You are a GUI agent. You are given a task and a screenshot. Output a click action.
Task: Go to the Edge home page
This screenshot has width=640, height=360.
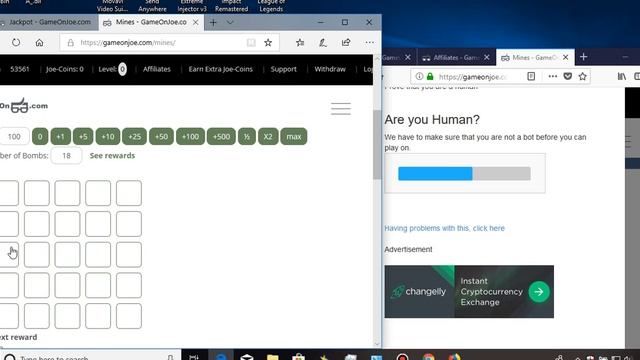pos(39,42)
